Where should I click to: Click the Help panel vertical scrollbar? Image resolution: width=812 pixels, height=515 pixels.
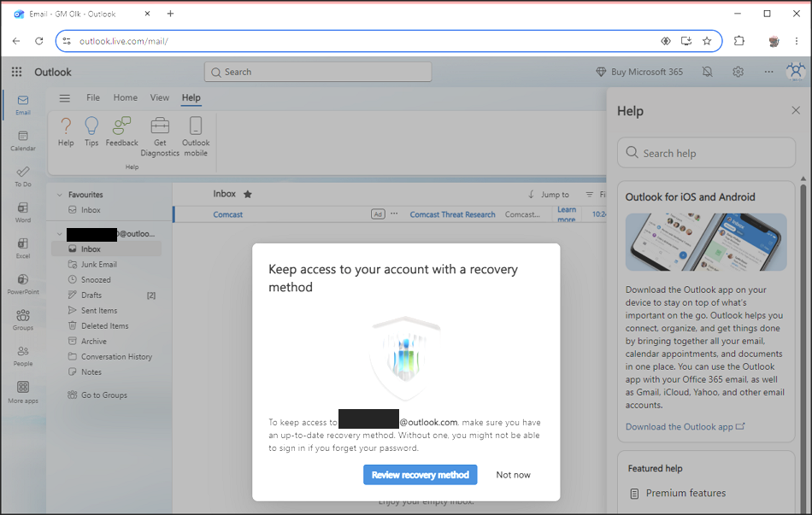pyautogui.click(x=803, y=346)
